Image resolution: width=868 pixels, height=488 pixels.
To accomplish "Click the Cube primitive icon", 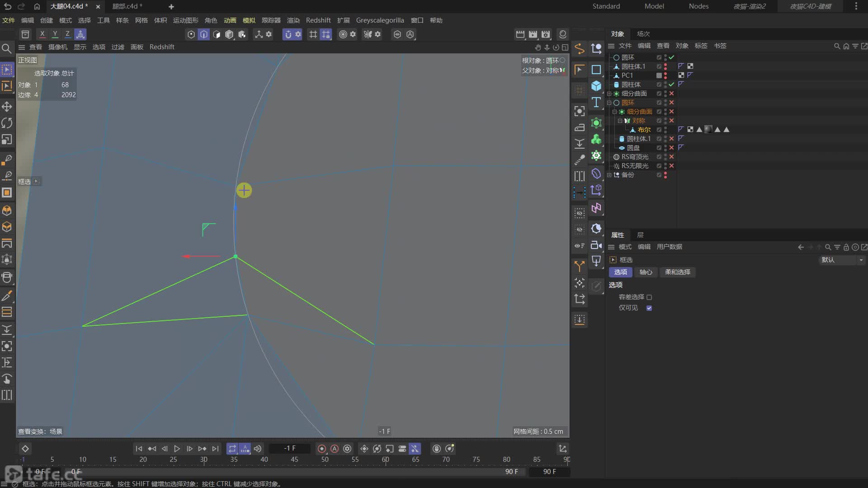I will pos(596,86).
